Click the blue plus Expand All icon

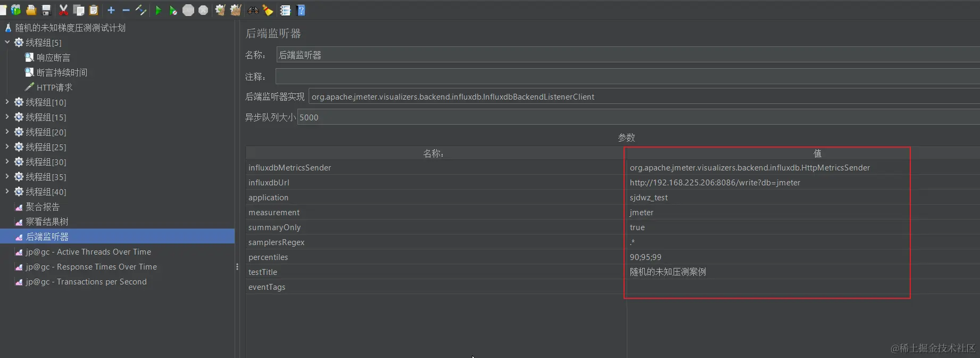(111, 10)
